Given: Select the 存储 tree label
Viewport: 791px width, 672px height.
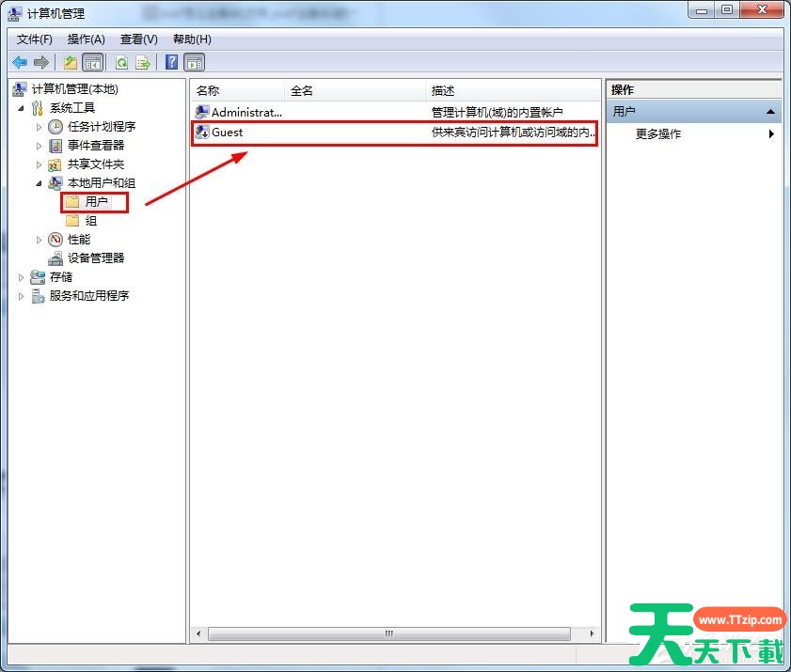Looking at the screenshot, I should click(61, 276).
